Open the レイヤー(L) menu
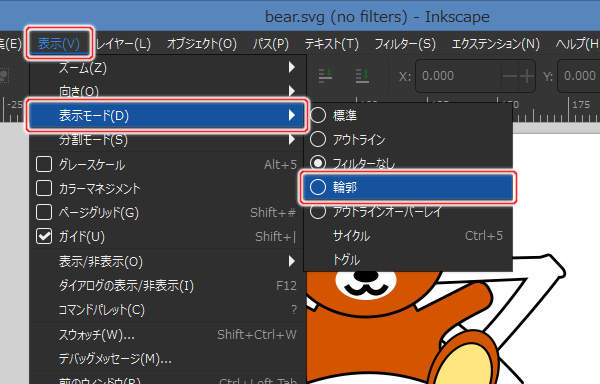The height and width of the screenshot is (384, 600). pyautogui.click(x=123, y=44)
